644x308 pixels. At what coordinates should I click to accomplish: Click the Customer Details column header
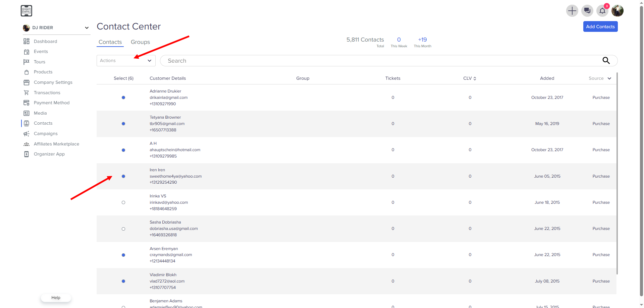point(168,78)
